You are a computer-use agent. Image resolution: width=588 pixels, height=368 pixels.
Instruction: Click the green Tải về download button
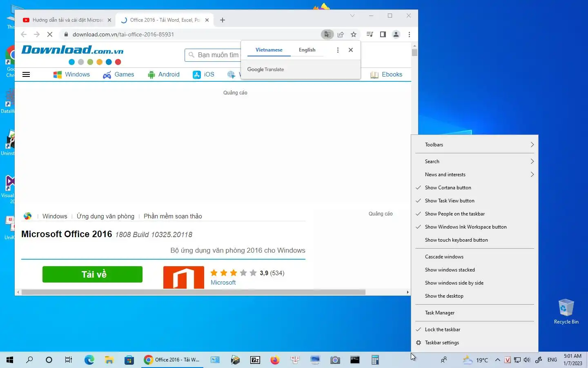tap(92, 274)
